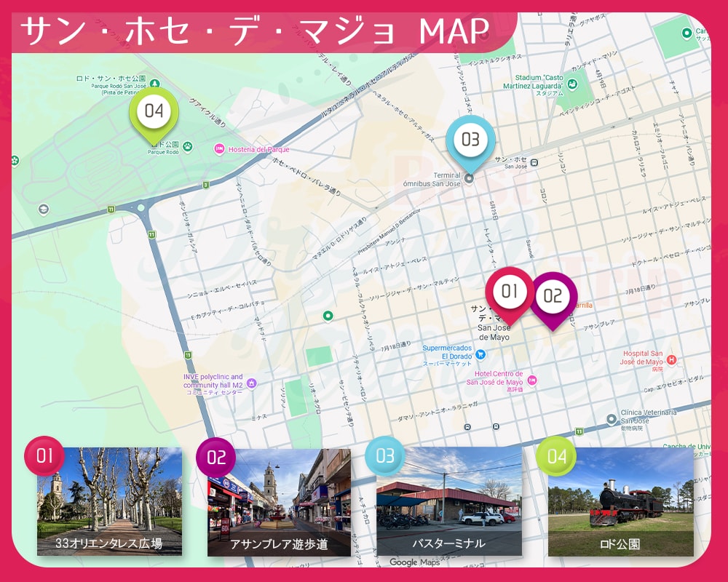Screen dimensions: 728x582
Task: Click the INVE polyclinic and community hall label
Action: pos(213,384)
